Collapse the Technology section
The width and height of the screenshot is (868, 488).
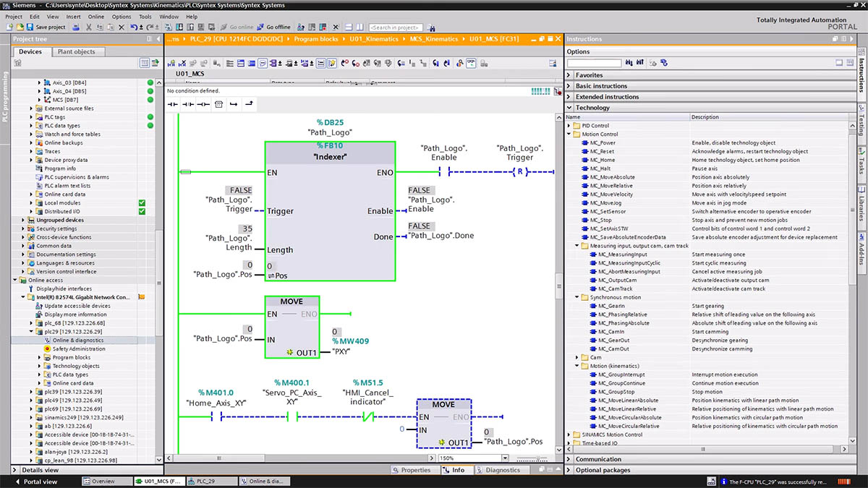570,108
